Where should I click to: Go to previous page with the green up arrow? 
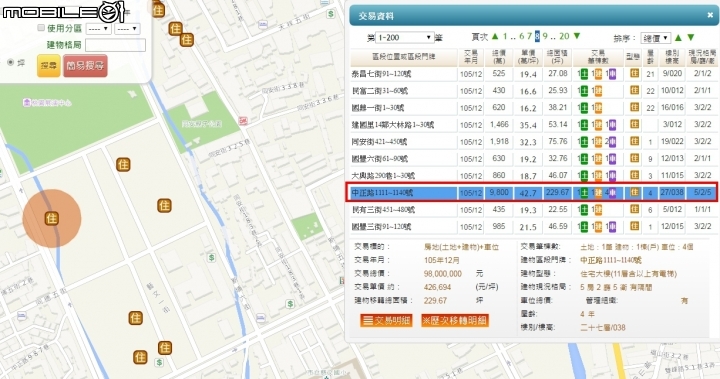tap(495, 36)
